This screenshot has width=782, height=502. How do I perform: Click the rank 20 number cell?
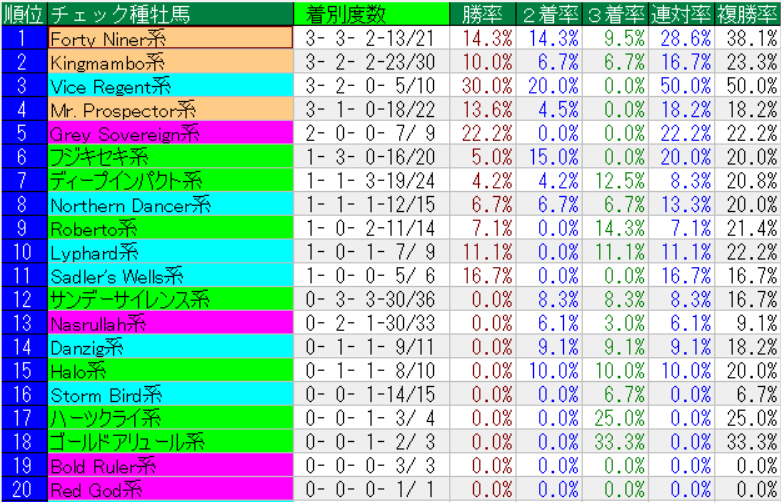pos(24,489)
